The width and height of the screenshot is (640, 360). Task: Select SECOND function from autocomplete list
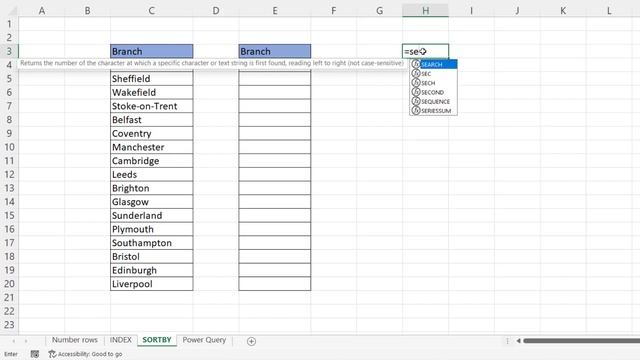433,92
